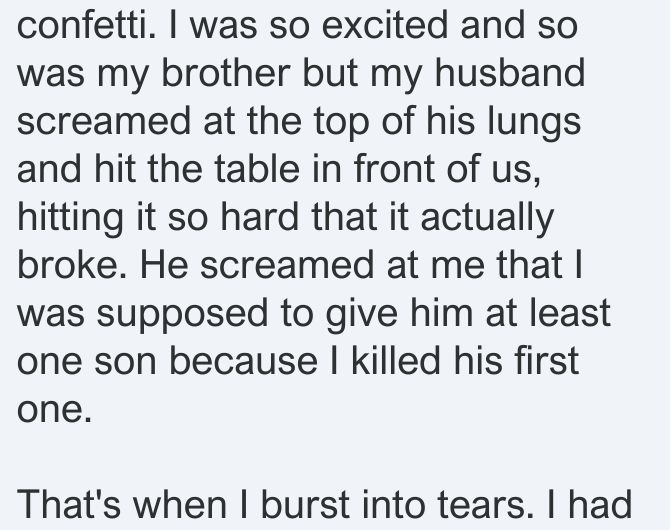
Task: Click the word "excited" in the text
Action: click(385, 25)
